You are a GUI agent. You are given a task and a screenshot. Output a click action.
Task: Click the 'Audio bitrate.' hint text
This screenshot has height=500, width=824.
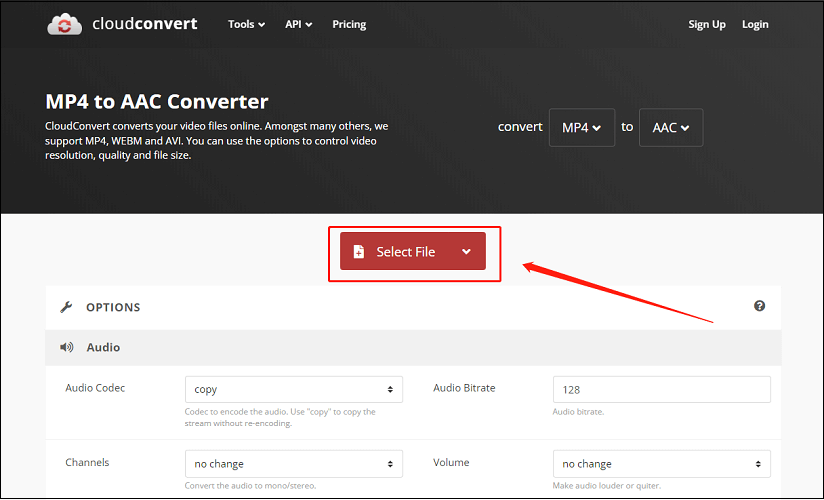coord(578,412)
